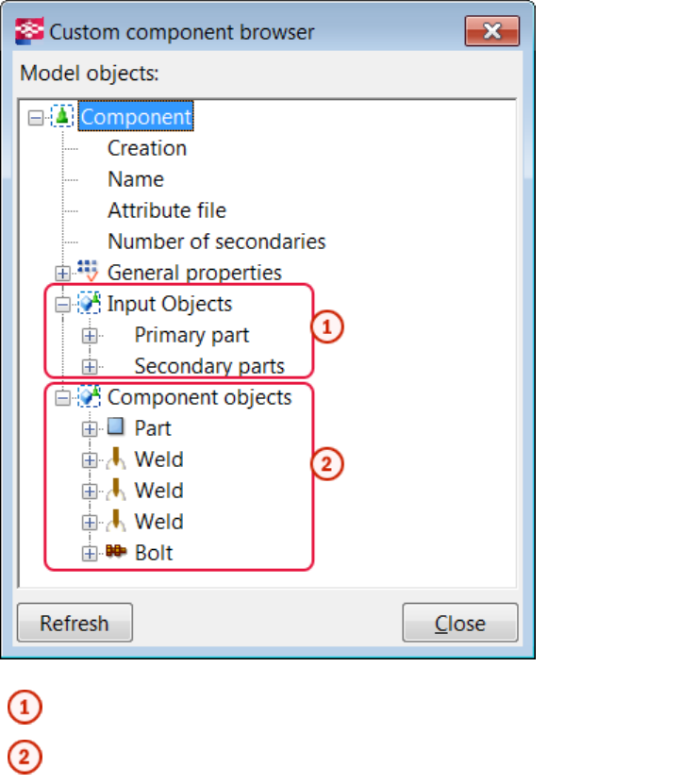Click the General properties icon
The height and width of the screenshot is (784, 698).
(90, 273)
